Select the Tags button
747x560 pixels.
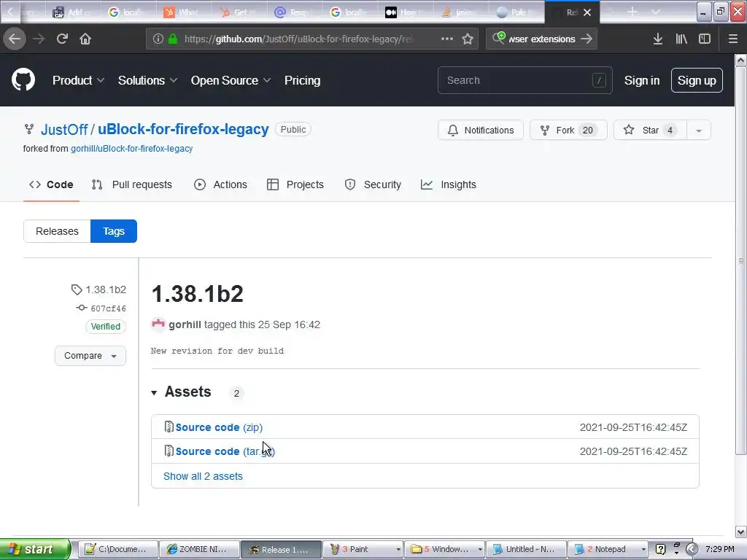coord(114,231)
